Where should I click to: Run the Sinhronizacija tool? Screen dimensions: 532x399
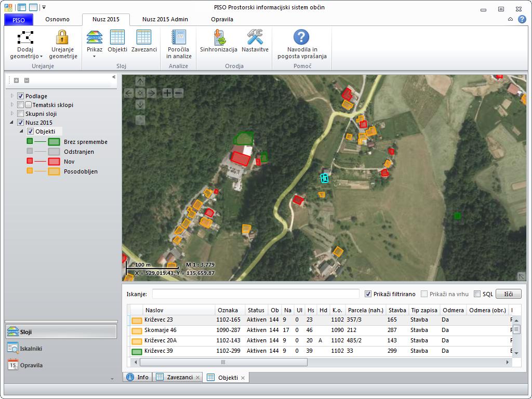click(219, 38)
